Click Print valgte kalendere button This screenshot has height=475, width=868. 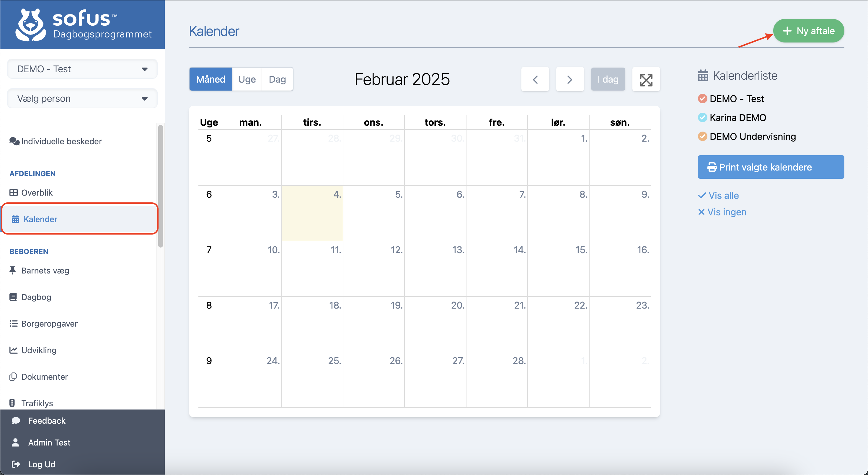(771, 167)
